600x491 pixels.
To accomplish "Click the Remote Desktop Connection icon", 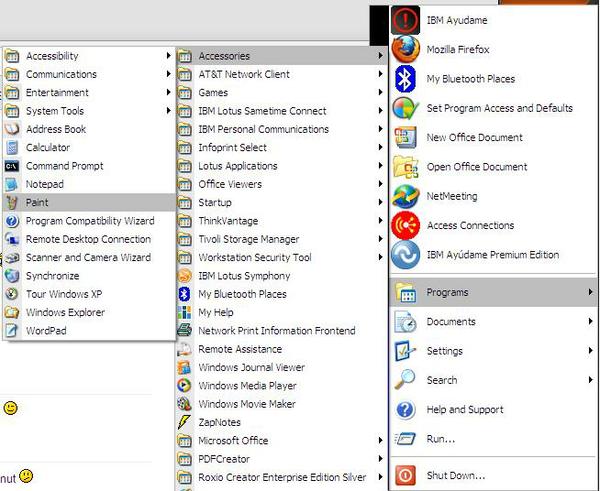I will [12, 239].
